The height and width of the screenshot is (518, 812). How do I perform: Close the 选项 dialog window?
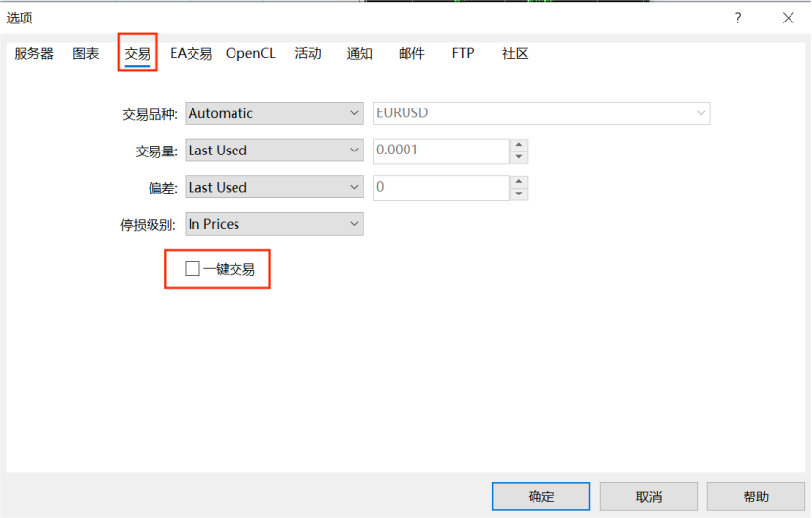(x=789, y=19)
